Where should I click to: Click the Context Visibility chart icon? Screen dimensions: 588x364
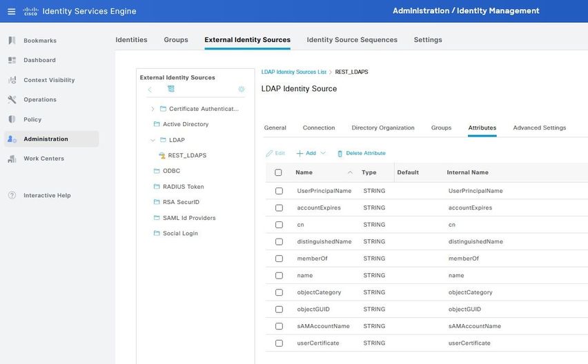point(12,80)
